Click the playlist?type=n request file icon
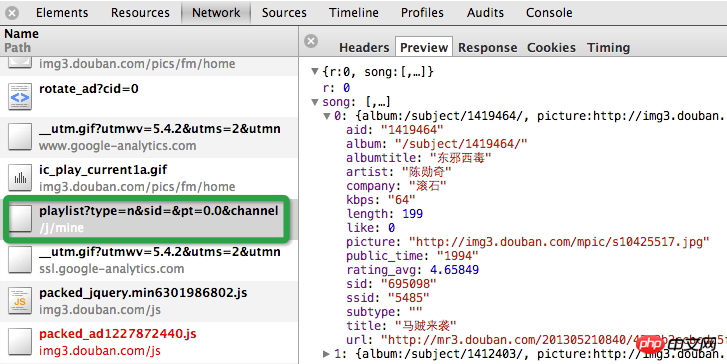The image size is (727, 364). click(20, 219)
